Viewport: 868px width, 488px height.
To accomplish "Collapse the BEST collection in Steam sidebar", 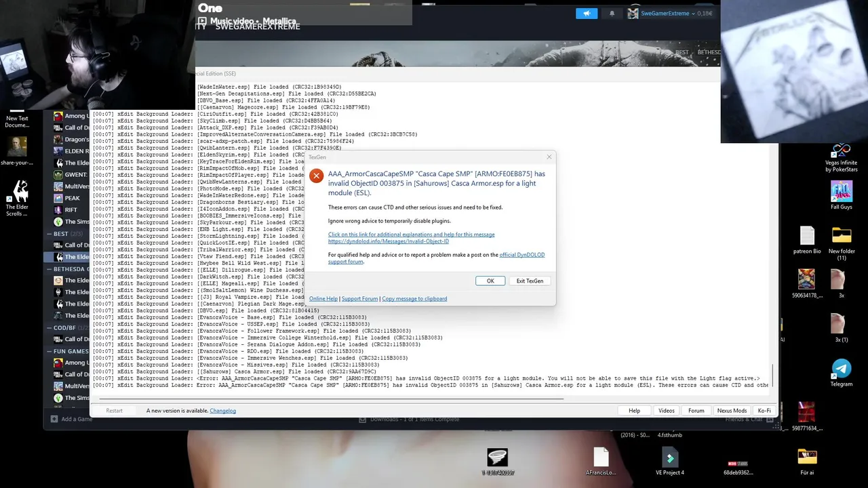I will click(x=50, y=234).
